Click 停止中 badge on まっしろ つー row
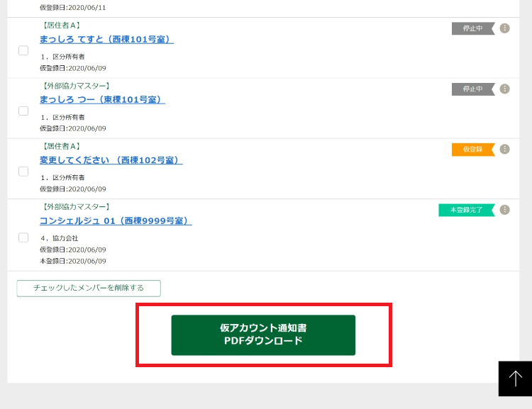This screenshot has width=532, height=409. [472, 89]
